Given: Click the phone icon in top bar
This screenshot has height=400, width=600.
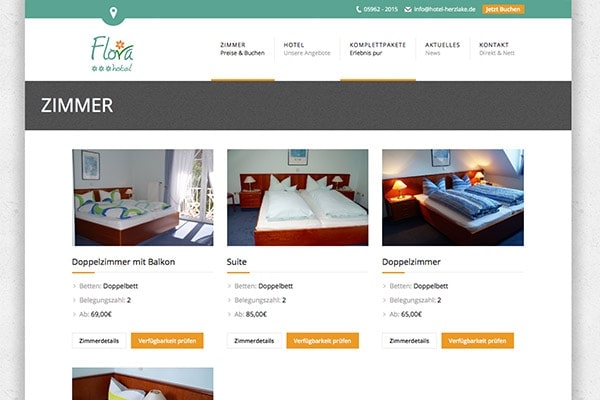Looking at the screenshot, I should click(x=359, y=9).
